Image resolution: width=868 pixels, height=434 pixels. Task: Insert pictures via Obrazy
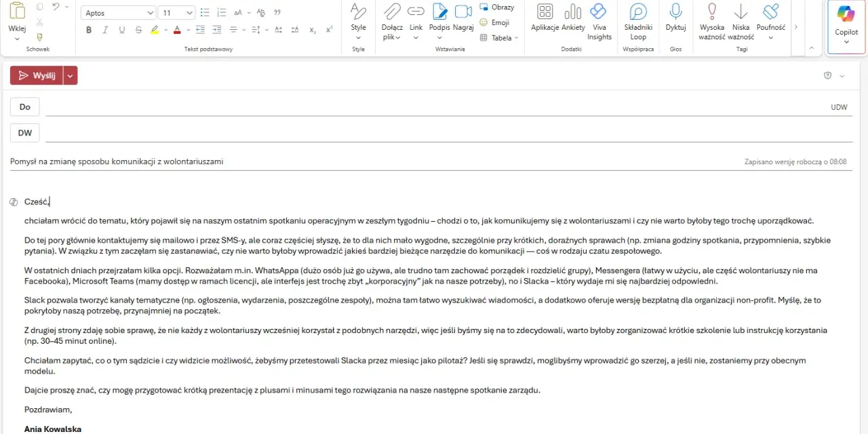pyautogui.click(x=497, y=7)
